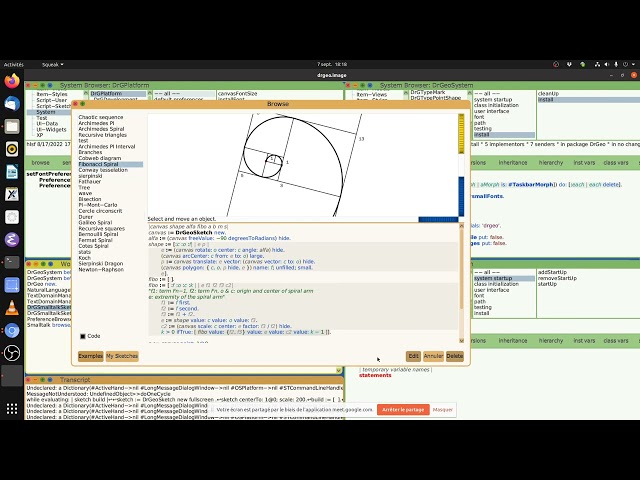
Task: Toggle the Code checkbox
Action: click(x=83, y=336)
